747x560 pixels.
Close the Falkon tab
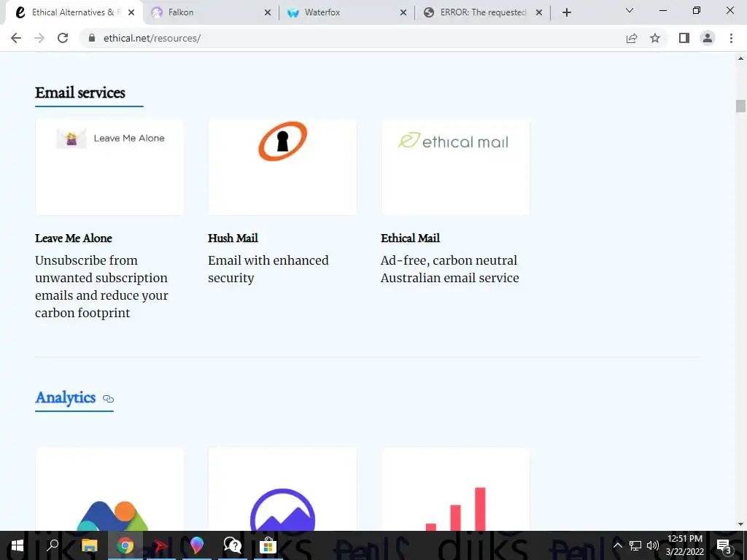[268, 13]
